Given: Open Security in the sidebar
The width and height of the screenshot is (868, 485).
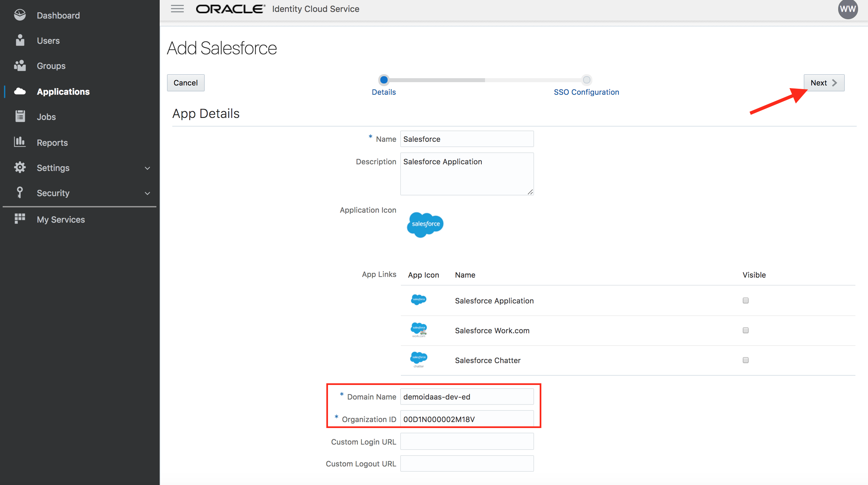Looking at the screenshot, I should [53, 193].
